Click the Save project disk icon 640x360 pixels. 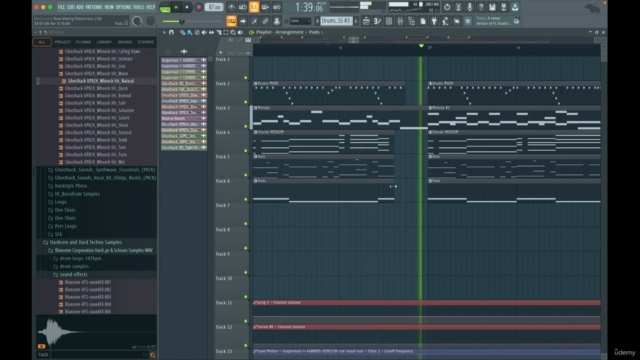point(492,7)
